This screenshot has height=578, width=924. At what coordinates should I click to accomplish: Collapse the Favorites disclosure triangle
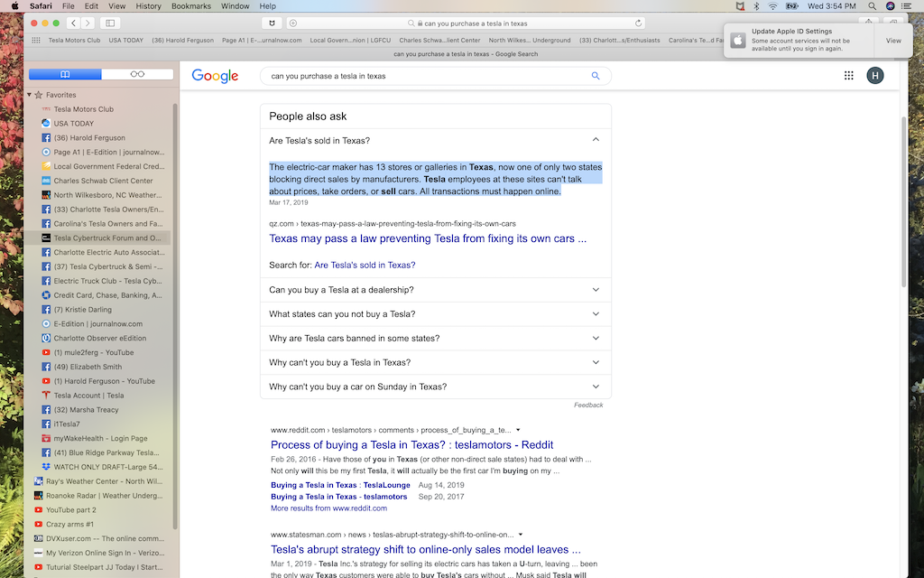pos(29,94)
